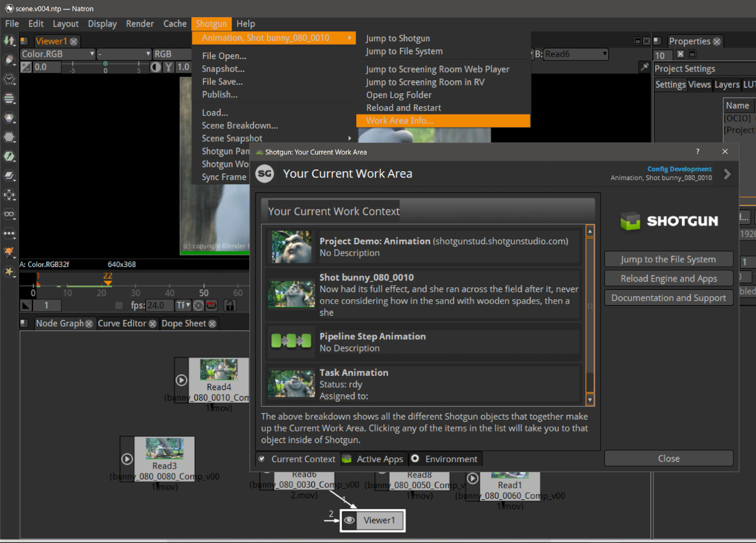Open the Views glasses toolbar icon
Image resolution: width=756 pixels, height=543 pixels.
(9, 214)
